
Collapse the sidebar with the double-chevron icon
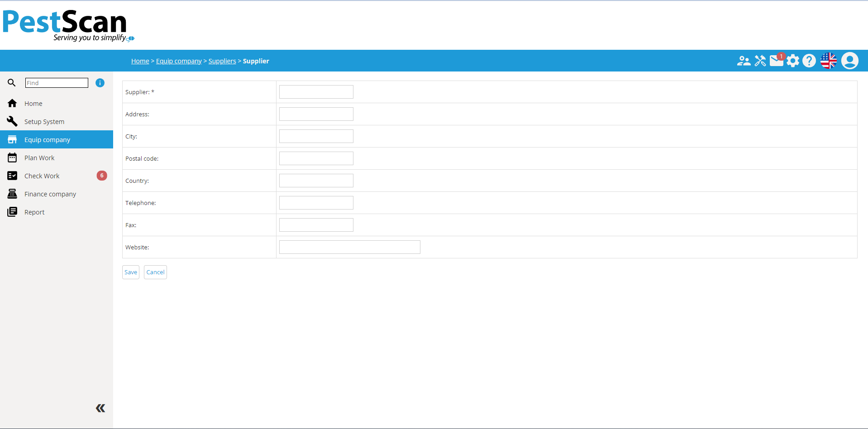coord(100,408)
